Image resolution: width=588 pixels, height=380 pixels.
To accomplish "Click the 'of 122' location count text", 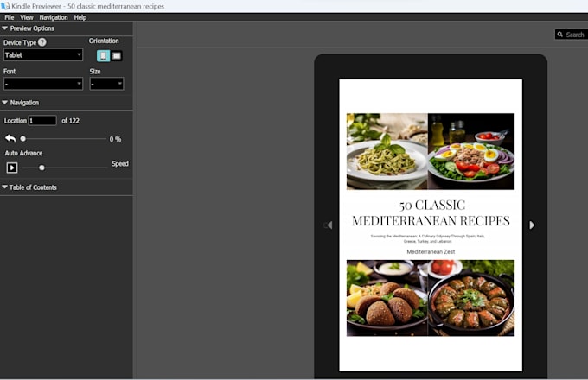I will (x=71, y=121).
